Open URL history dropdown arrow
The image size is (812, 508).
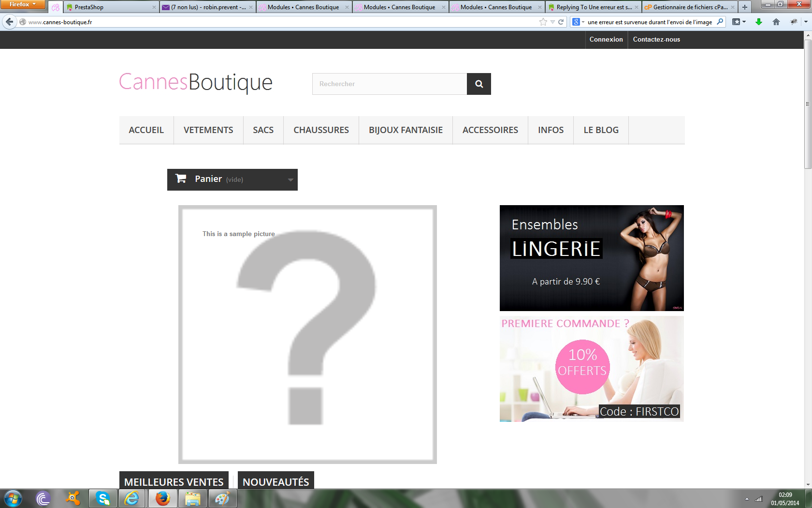click(552, 22)
